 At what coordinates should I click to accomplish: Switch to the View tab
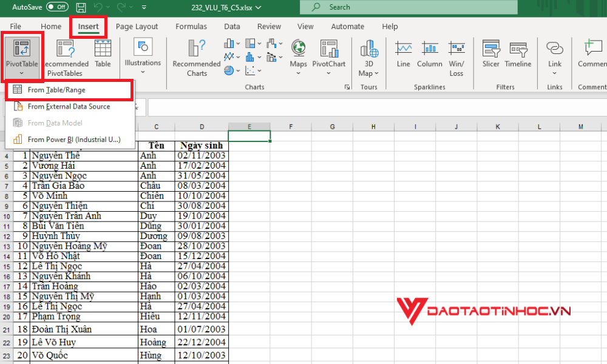click(305, 26)
